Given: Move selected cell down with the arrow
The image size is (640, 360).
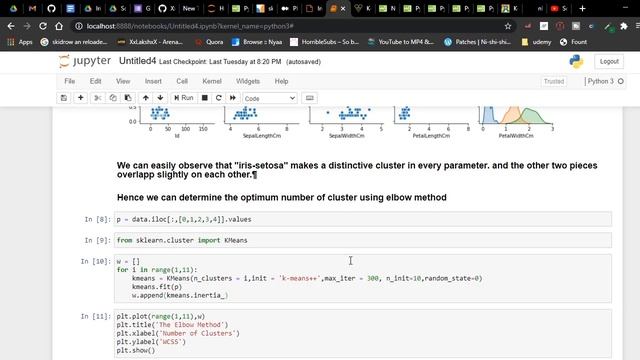Looking at the screenshot, I should tap(160, 98).
